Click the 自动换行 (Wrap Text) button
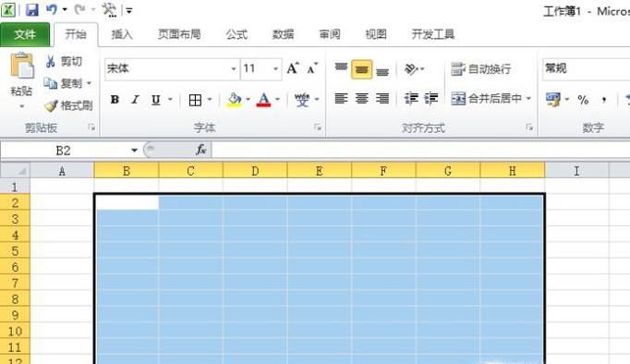Viewport: 630px width, 364px height. tap(480, 69)
